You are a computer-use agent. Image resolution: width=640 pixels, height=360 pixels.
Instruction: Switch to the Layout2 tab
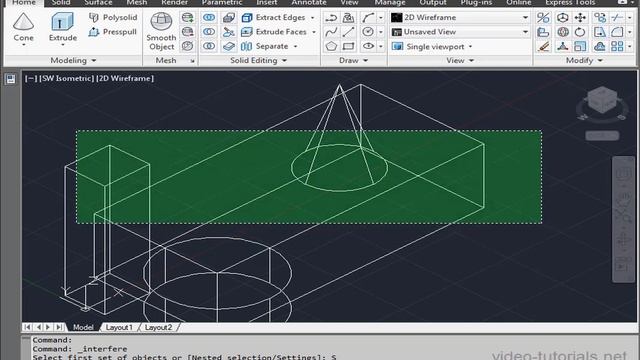click(x=158, y=327)
